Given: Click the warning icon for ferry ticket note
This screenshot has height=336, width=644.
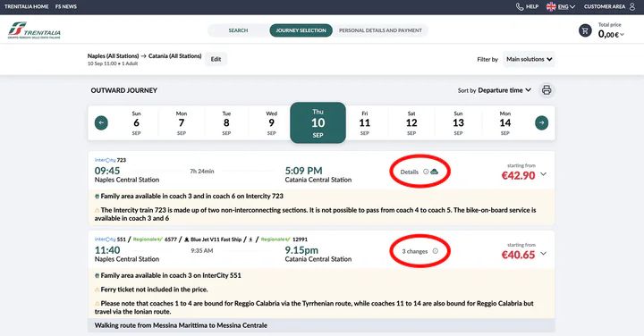Looking at the screenshot, I should pyautogui.click(x=97, y=290).
